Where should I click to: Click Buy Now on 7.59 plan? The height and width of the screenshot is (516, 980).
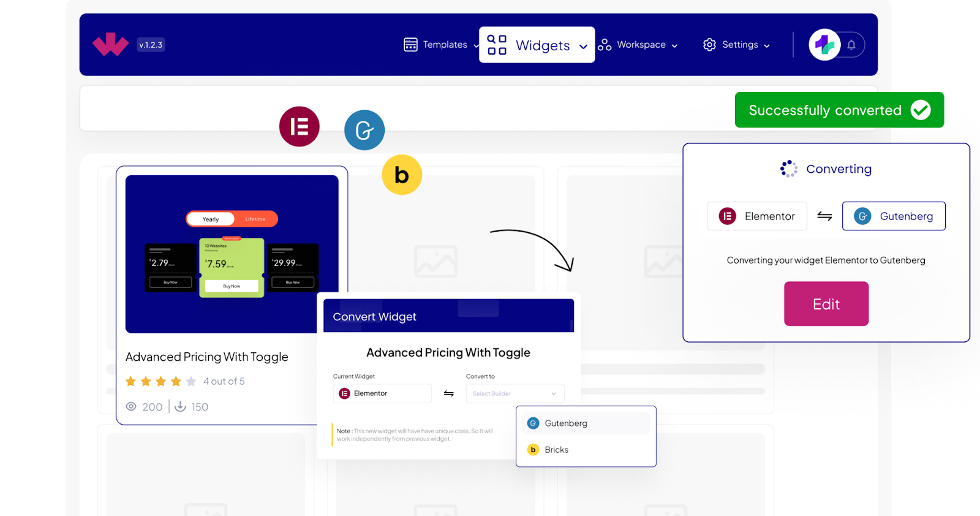point(232,286)
